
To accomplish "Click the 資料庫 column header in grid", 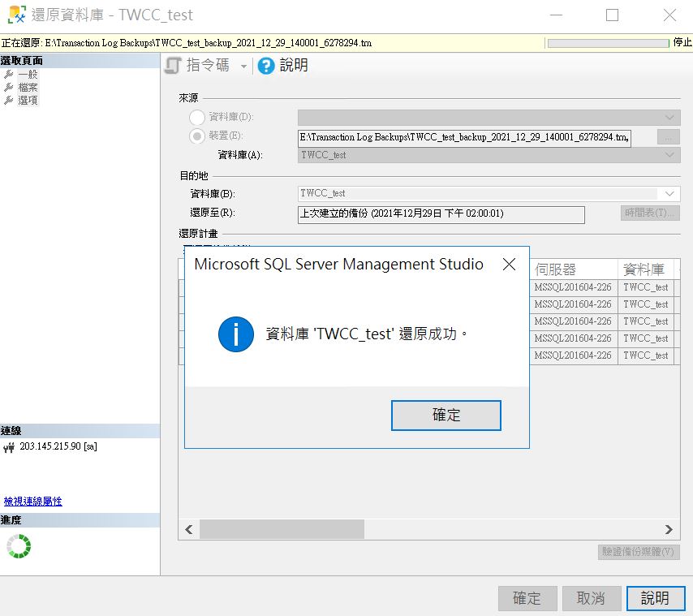I will pos(645,269).
